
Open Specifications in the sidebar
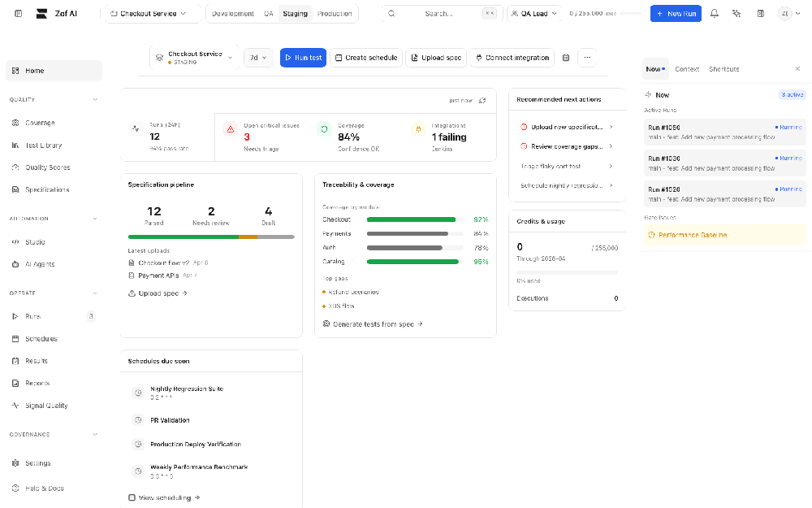click(54, 189)
